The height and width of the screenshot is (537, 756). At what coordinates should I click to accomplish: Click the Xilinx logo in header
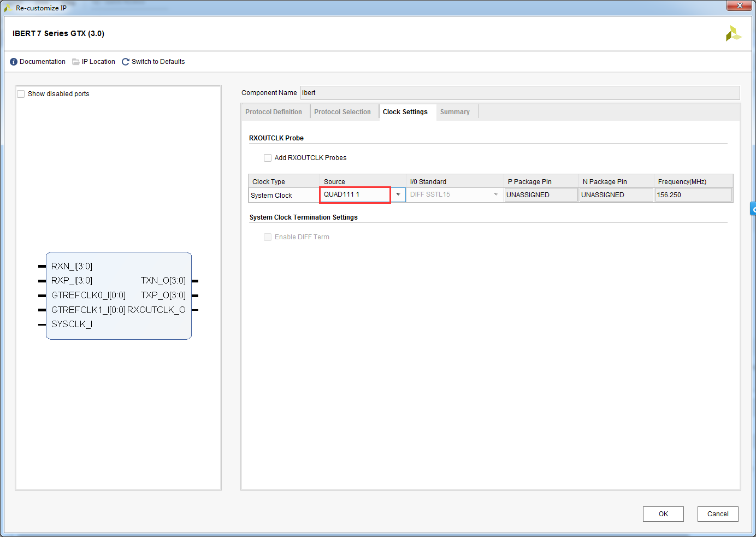(x=734, y=34)
